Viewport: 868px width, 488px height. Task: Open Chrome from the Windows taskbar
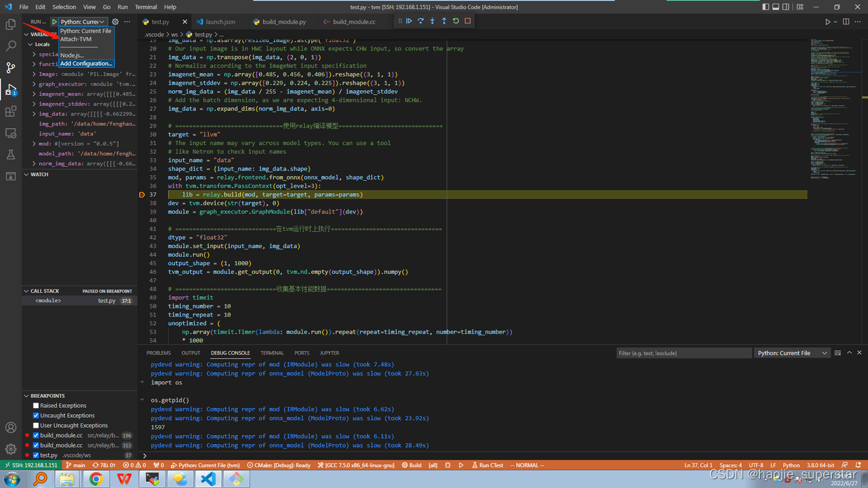click(96, 479)
